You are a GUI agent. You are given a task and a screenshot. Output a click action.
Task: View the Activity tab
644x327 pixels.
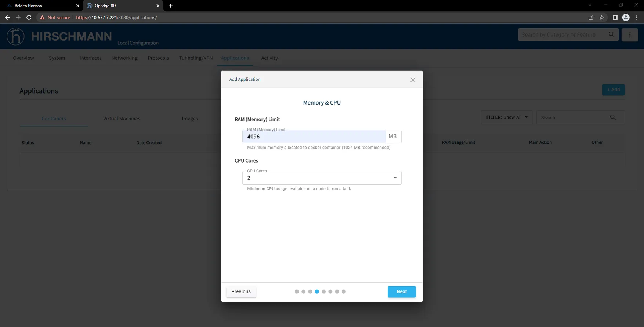(269, 58)
